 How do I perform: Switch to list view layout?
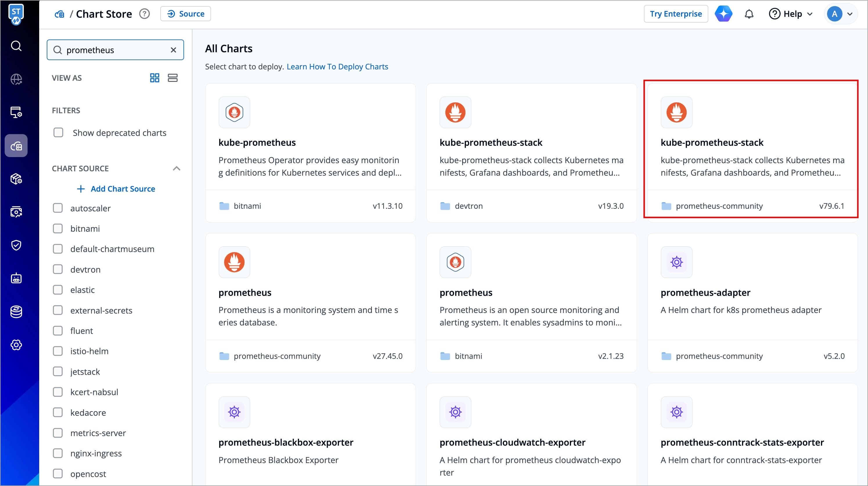coord(172,78)
